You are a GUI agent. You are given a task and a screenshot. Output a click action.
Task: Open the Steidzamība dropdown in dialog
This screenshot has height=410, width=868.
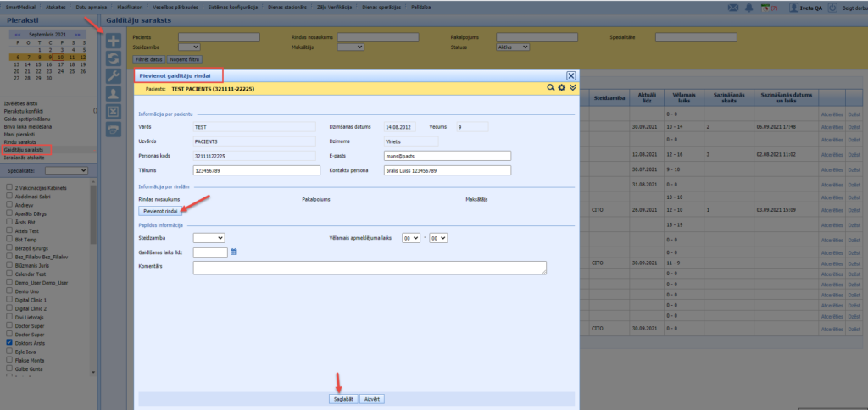[x=209, y=238]
